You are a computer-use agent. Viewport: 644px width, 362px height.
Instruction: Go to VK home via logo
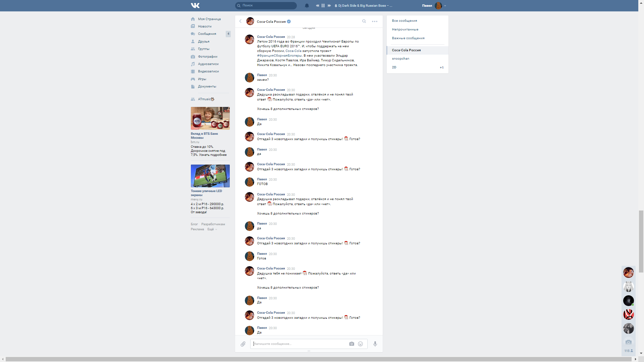click(x=195, y=5)
